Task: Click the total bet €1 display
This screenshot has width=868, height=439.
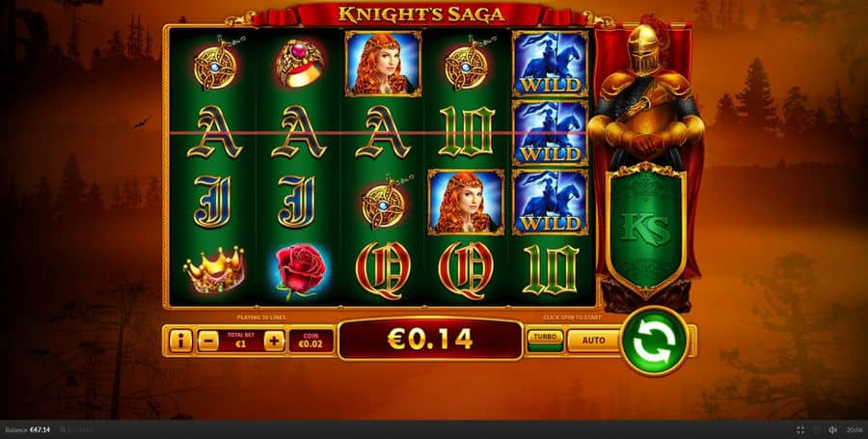Action: point(241,341)
